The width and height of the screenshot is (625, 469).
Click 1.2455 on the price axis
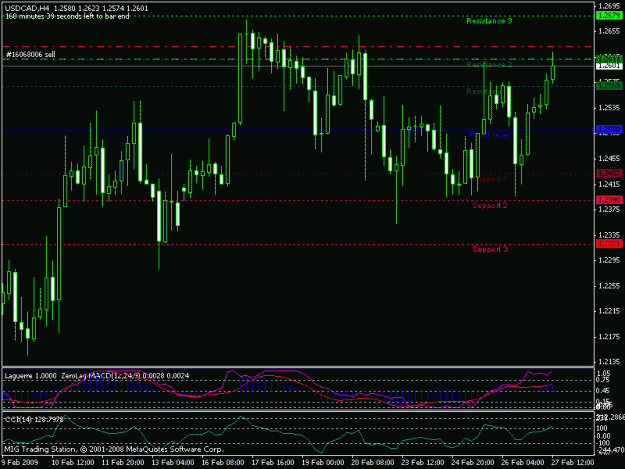click(x=609, y=159)
